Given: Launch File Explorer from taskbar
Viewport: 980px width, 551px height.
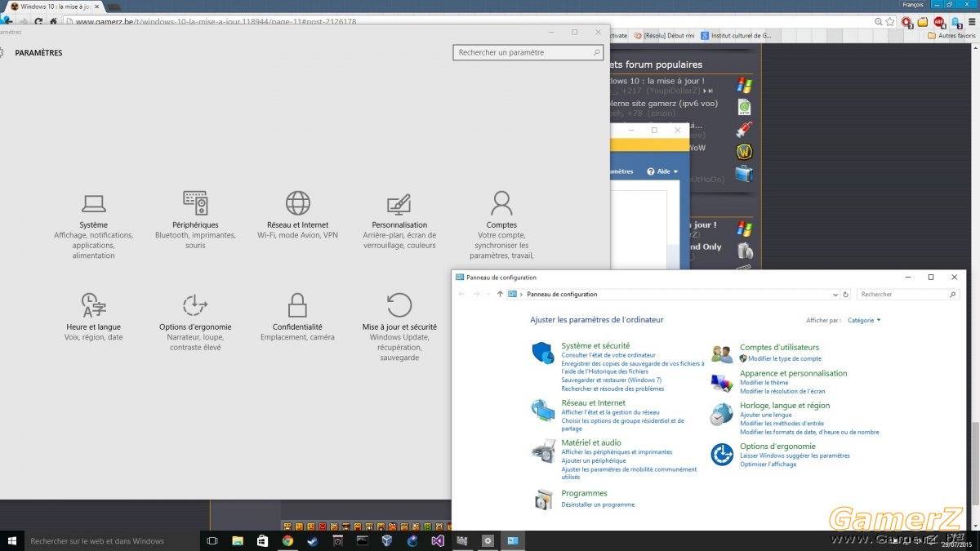Looking at the screenshot, I should 238,540.
